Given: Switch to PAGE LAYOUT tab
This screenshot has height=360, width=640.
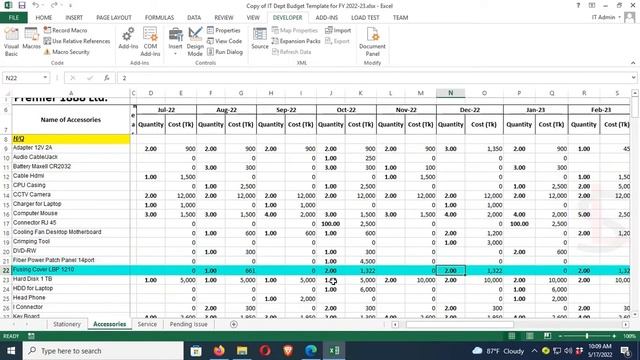Looking at the screenshot, I should click(114, 18).
